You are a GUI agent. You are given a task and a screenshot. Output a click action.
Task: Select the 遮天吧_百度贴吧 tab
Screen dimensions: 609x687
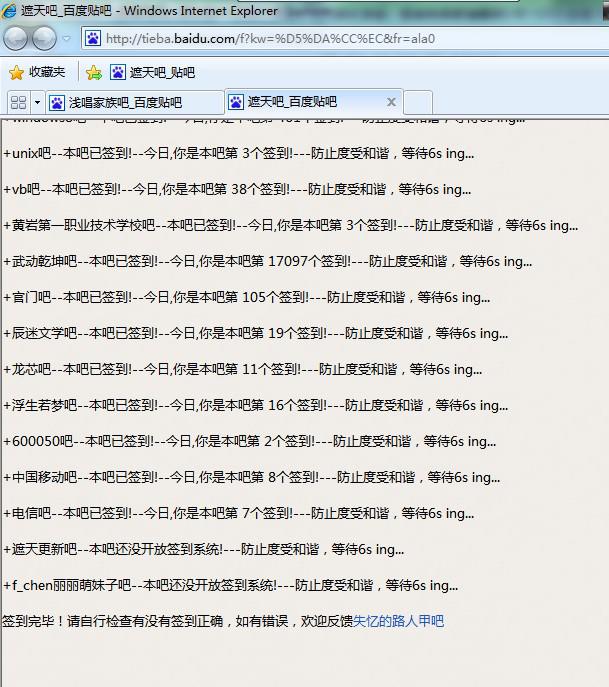314,102
